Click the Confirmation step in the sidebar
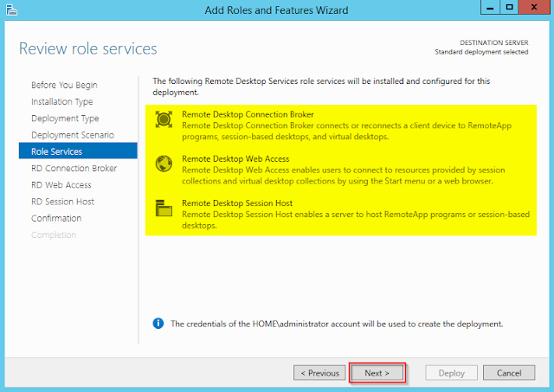The width and height of the screenshot is (554, 392). (56, 218)
